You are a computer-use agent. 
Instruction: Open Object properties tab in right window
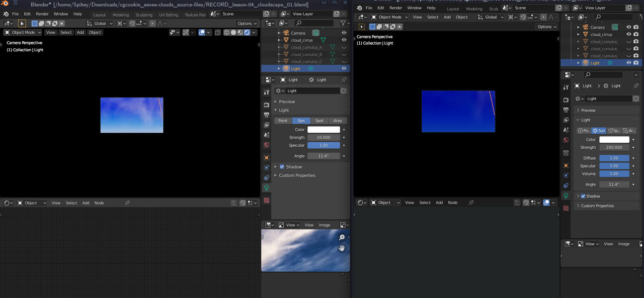pyautogui.click(x=566, y=165)
